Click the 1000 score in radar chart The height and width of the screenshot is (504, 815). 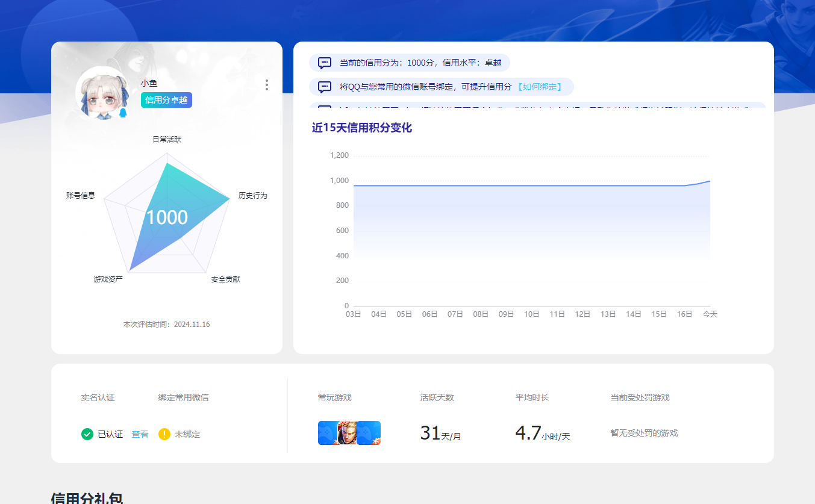tap(167, 217)
